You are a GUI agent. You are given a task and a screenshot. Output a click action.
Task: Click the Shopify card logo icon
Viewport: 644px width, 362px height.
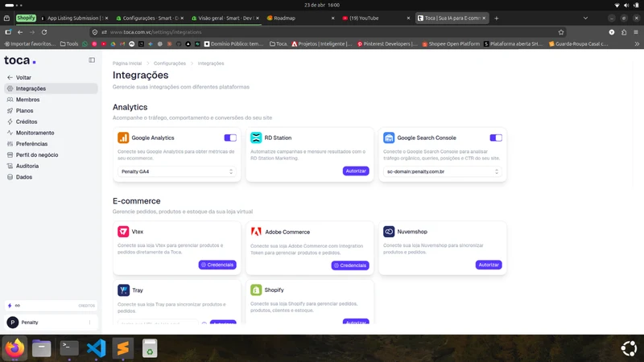[256, 290]
